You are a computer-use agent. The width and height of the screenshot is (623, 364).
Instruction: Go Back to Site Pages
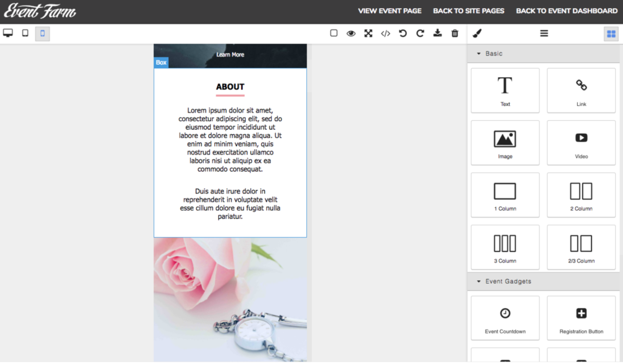coord(469,11)
